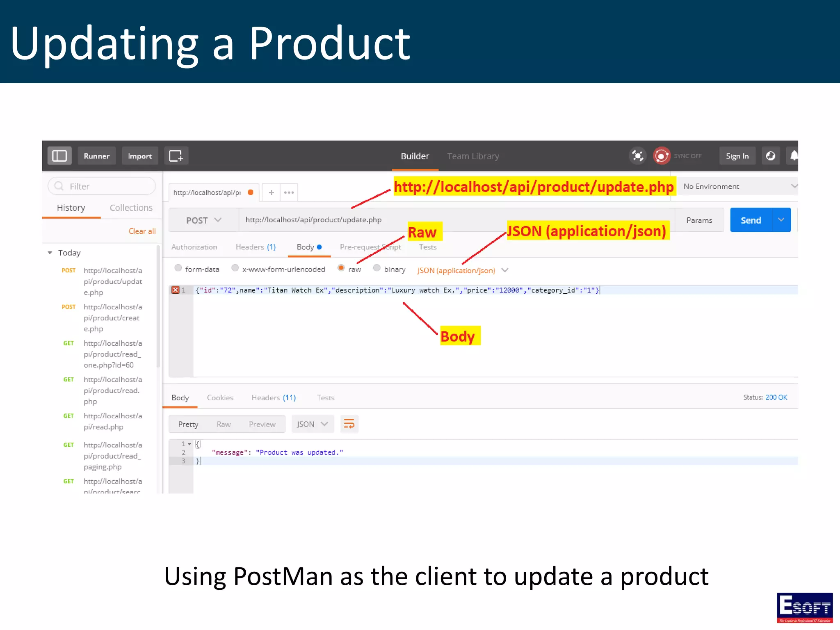Open the response Cookies tab

220,397
